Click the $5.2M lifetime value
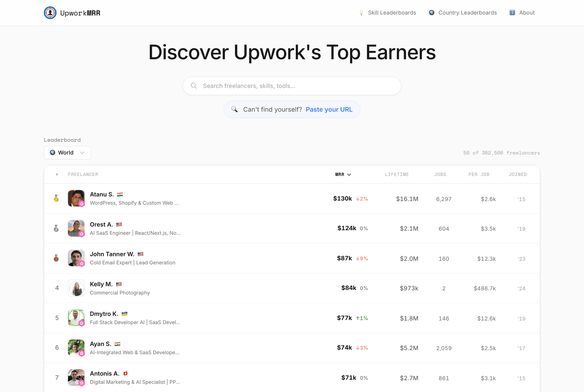584x392 pixels. (x=409, y=348)
